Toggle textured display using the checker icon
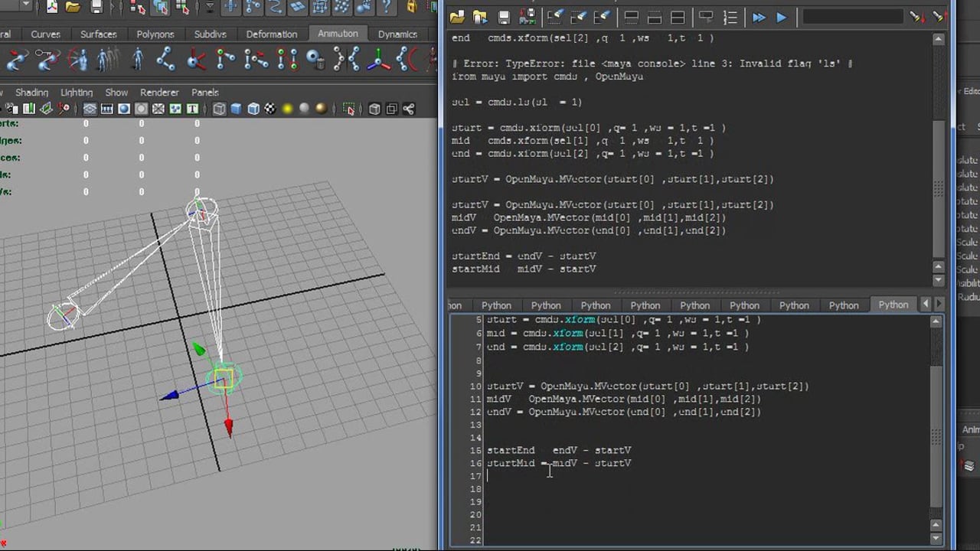The height and width of the screenshot is (551, 980). click(x=269, y=108)
